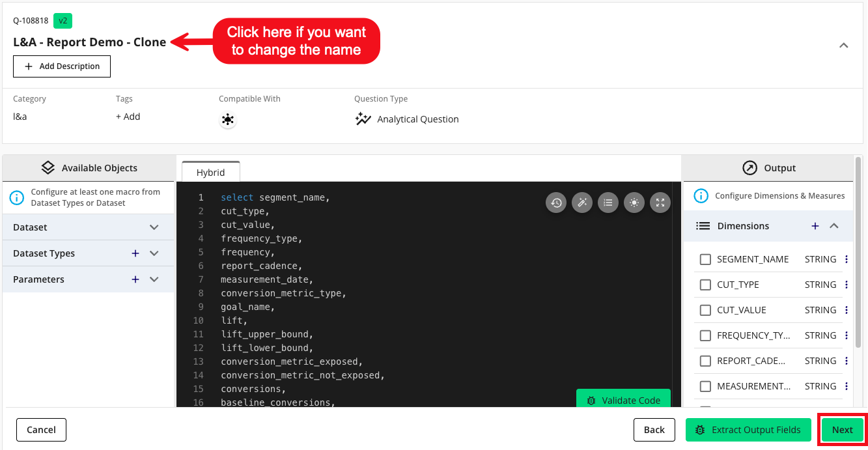Image resolution: width=868 pixels, height=450 pixels.
Task: Collapse the question header panel
Action: pyautogui.click(x=843, y=46)
